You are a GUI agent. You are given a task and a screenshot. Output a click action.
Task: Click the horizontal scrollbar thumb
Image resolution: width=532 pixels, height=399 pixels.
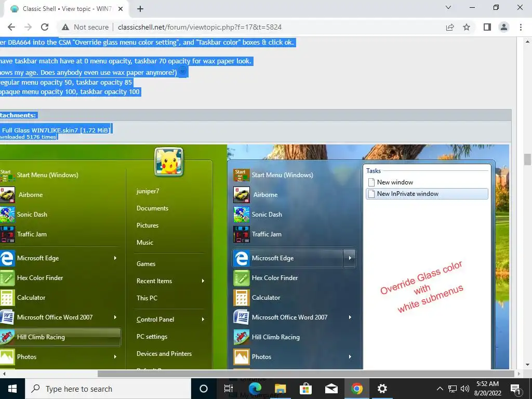[306, 374]
